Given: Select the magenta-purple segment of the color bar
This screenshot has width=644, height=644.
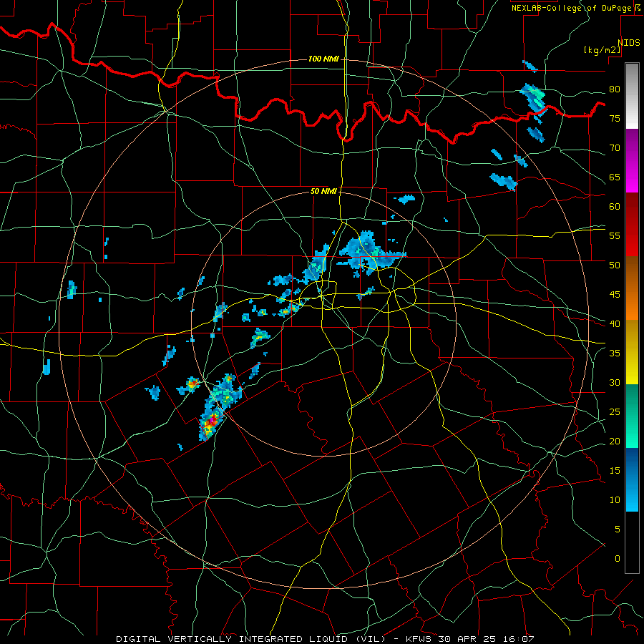Looking at the screenshot, I should pos(632,161).
